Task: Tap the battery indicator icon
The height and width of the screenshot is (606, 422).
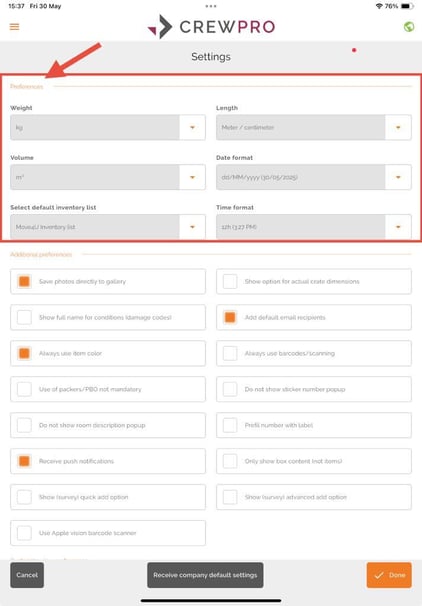Action: pyautogui.click(x=407, y=6)
